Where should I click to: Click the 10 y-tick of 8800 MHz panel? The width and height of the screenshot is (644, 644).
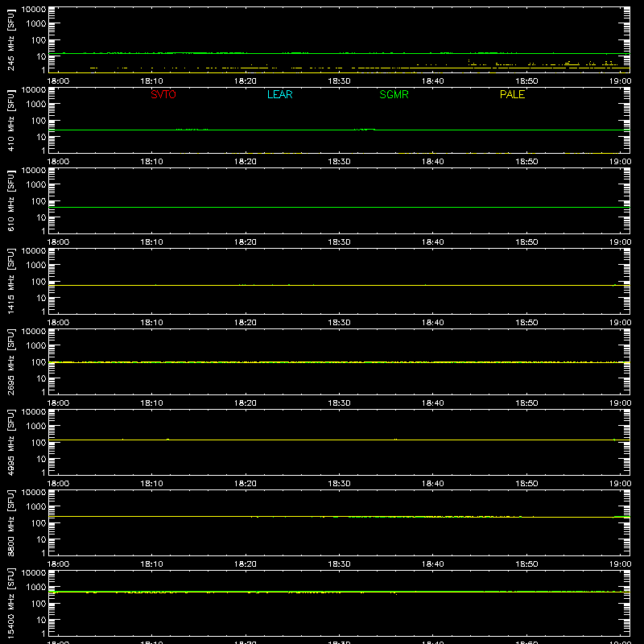[x=41, y=539]
